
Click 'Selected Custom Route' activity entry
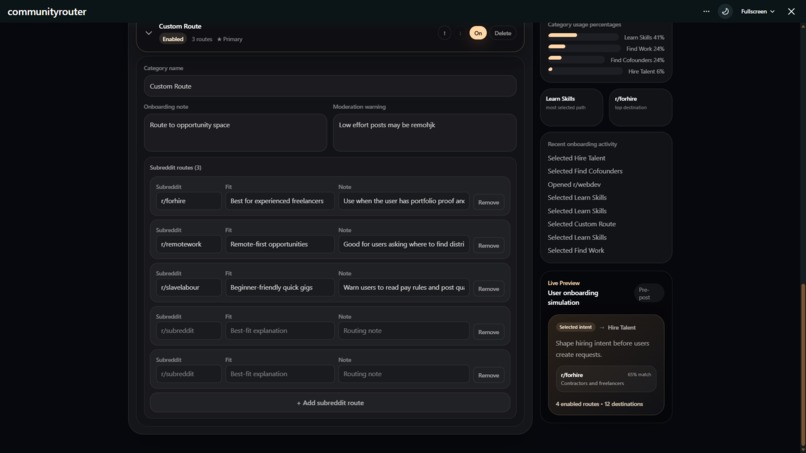tap(581, 224)
